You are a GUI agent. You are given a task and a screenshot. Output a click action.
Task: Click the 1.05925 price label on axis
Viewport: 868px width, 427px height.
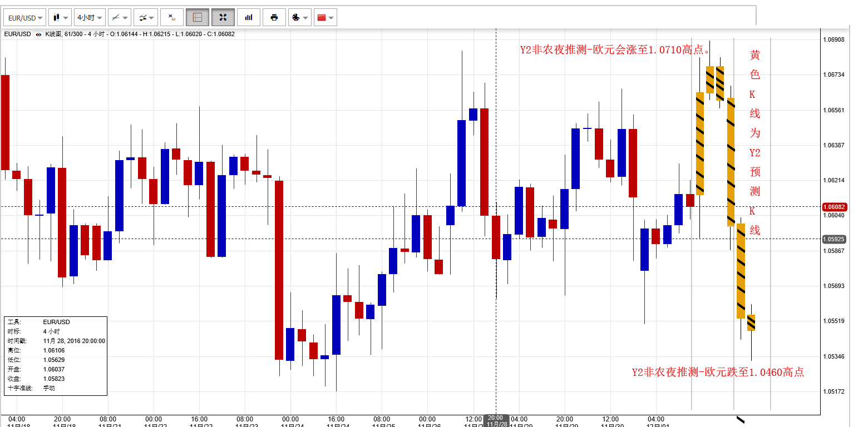click(x=834, y=239)
